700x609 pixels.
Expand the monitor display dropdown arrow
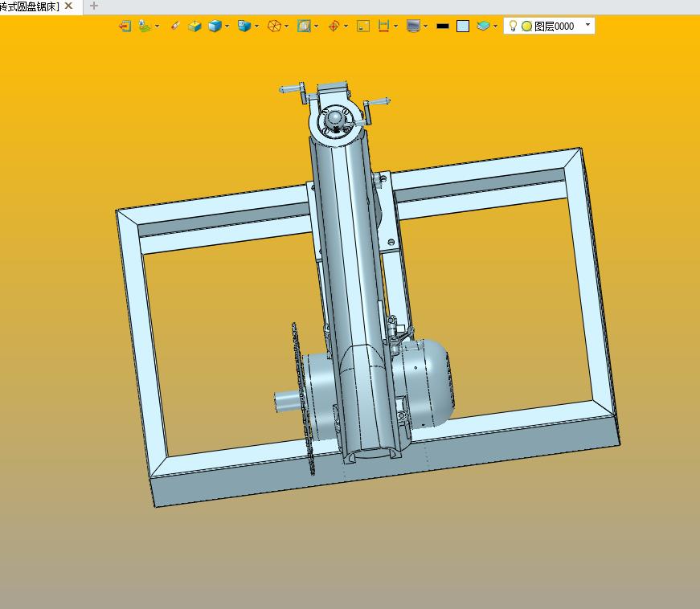tap(425, 27)
